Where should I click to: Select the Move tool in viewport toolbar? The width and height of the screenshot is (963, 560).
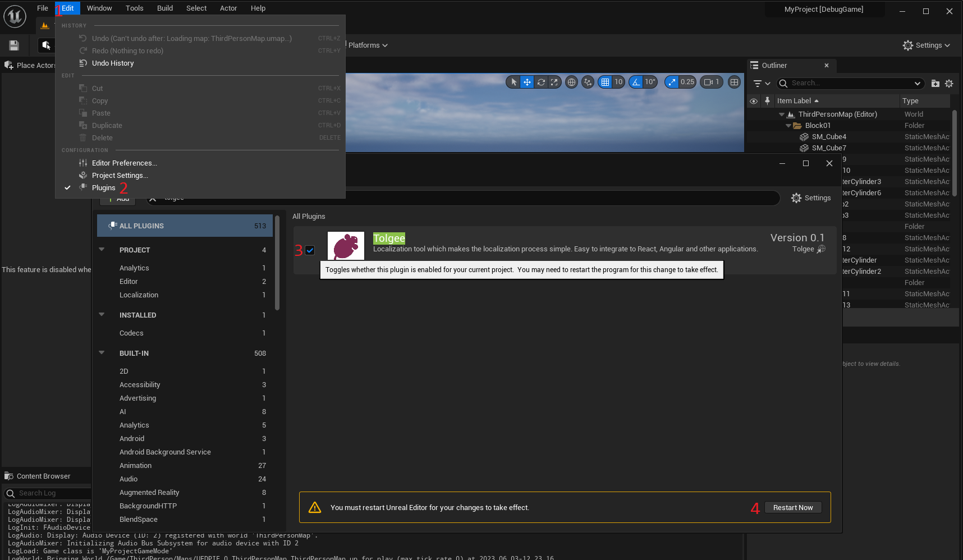tap(527, 82)
